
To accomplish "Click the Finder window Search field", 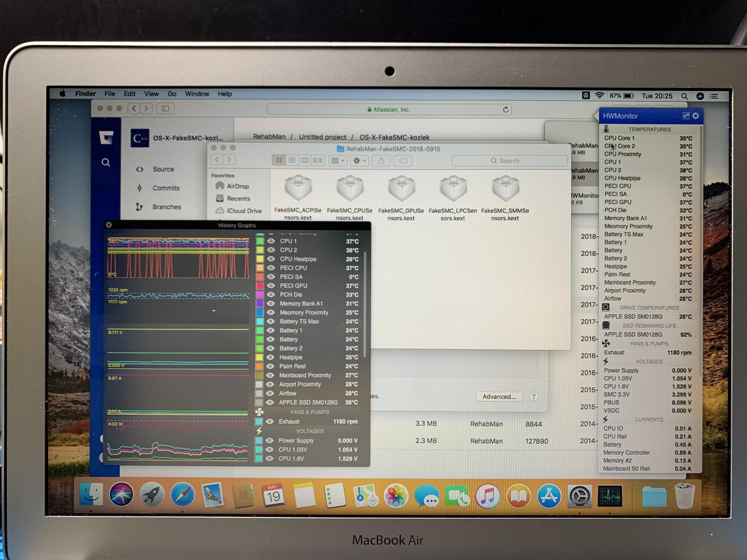I will [509, 161].
